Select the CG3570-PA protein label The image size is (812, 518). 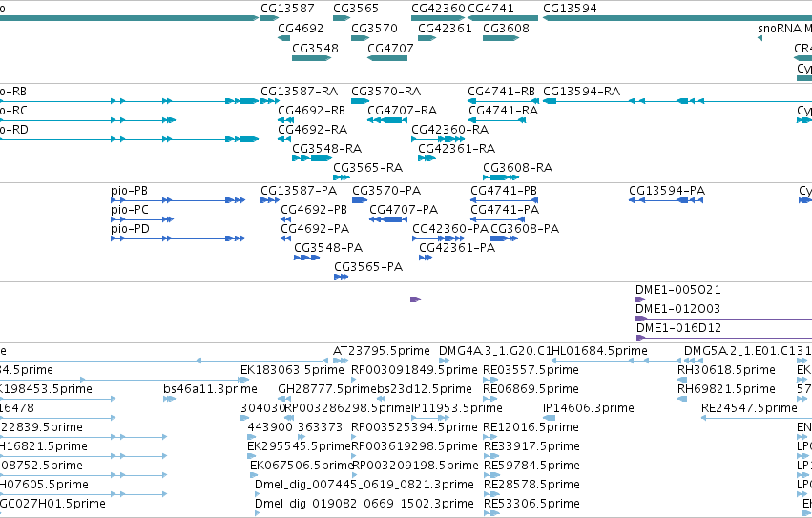pyautogui.click(x=386, y=191)
